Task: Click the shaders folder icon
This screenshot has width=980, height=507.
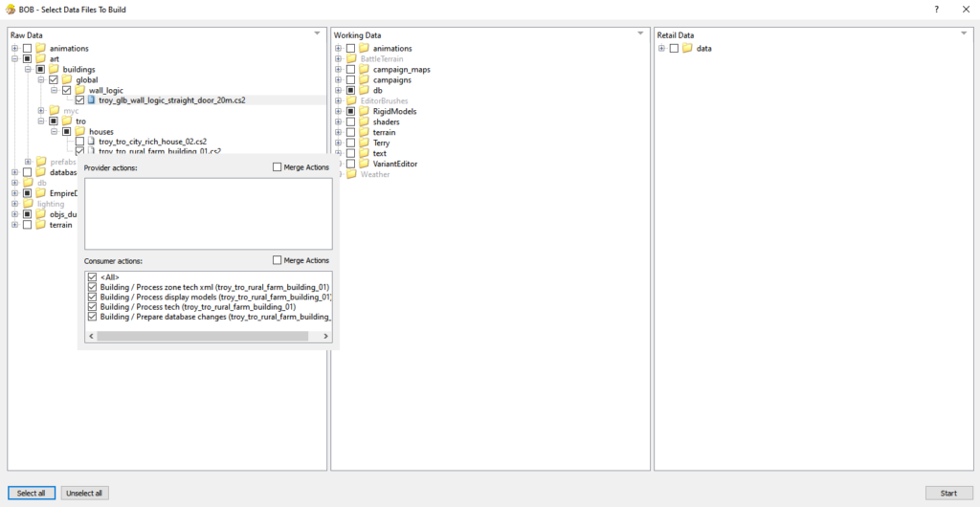Action: point(364,121)
